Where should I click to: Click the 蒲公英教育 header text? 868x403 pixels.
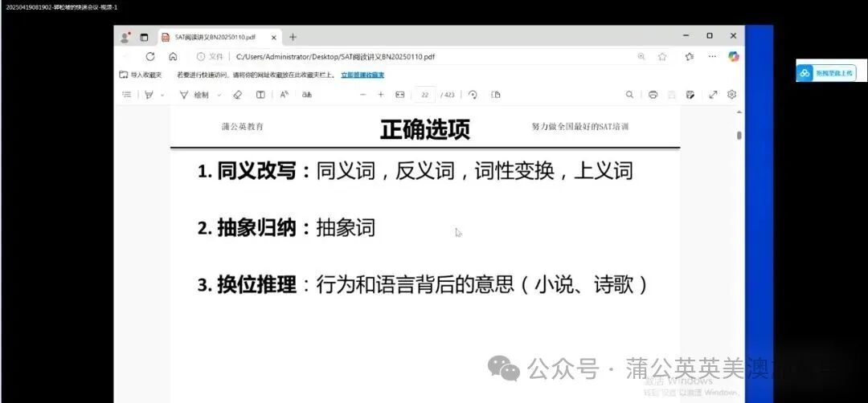pos(243,127)
